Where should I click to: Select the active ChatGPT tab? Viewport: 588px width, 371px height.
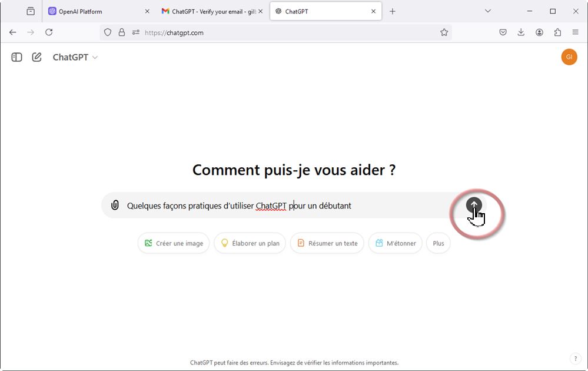coord(325,11)
